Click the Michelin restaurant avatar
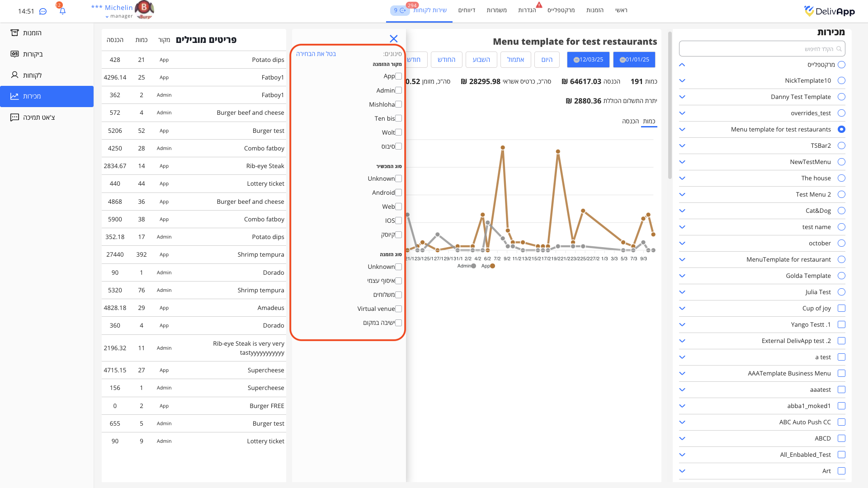 (144, 10)
